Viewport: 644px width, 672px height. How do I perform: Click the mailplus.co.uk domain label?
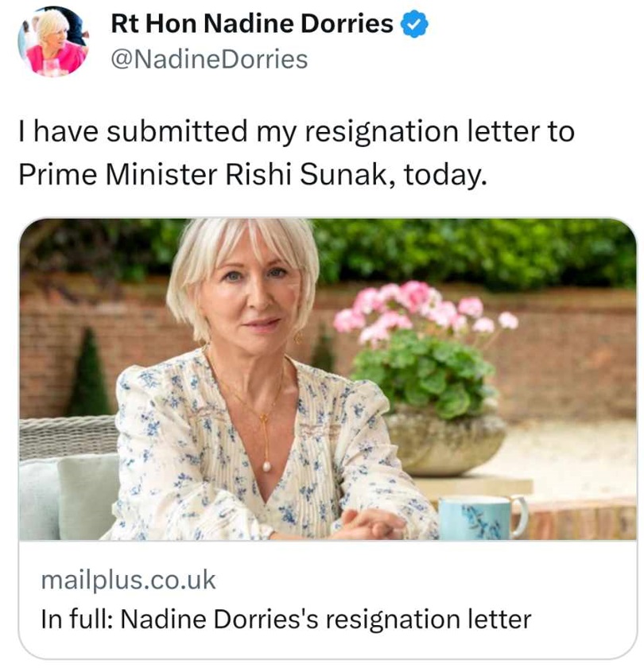click(x=128, y=579)
